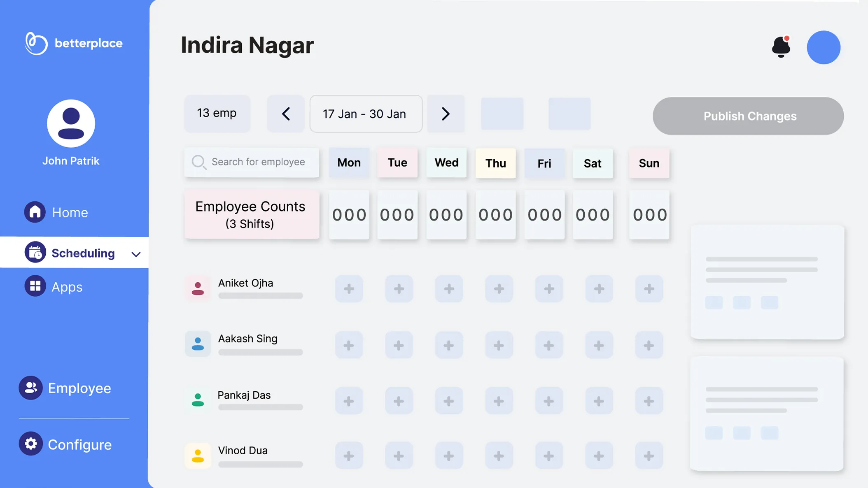Select the Sun day header
Screen dimensions: 868x488
[649, 163]
